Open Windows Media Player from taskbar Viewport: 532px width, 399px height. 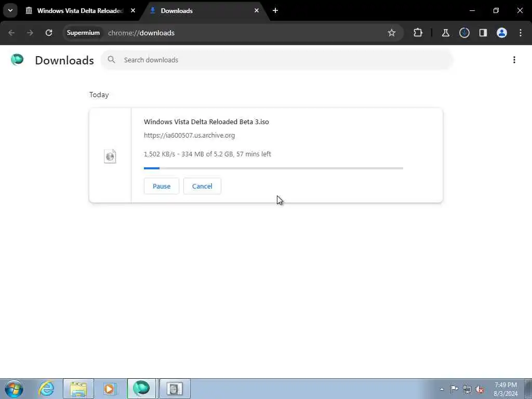[x=110, y=389]
